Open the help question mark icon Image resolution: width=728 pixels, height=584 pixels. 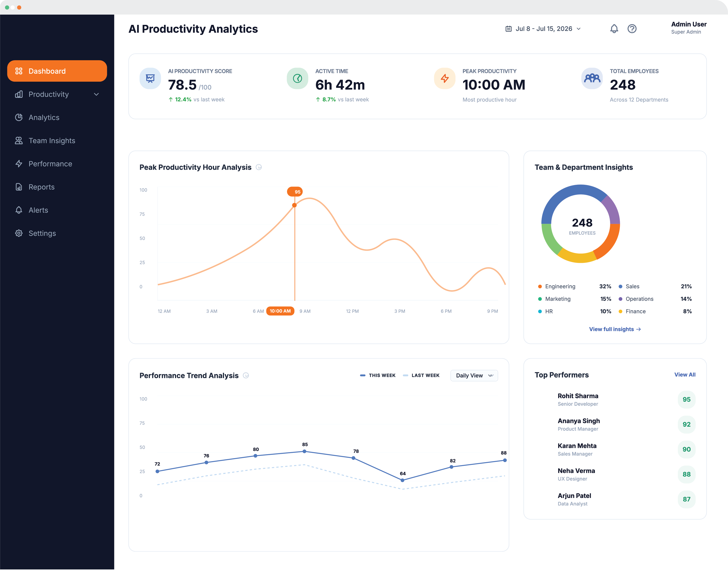click(632, 29)
